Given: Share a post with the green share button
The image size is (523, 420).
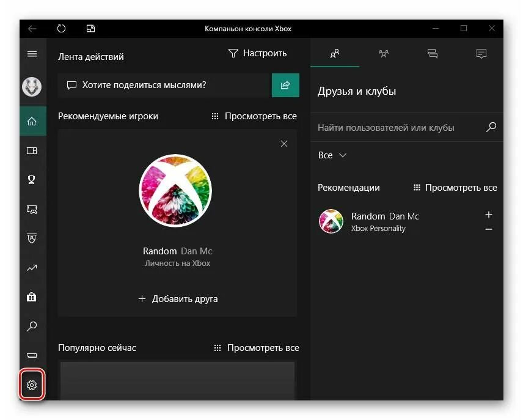Looking at the screenshot, I should point(285,85).
